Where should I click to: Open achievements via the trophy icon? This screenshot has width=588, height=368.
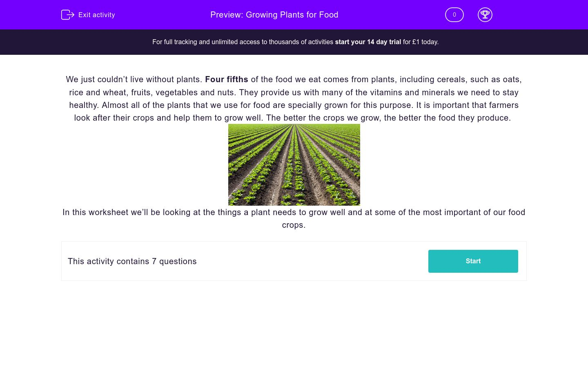coord(485,15)
